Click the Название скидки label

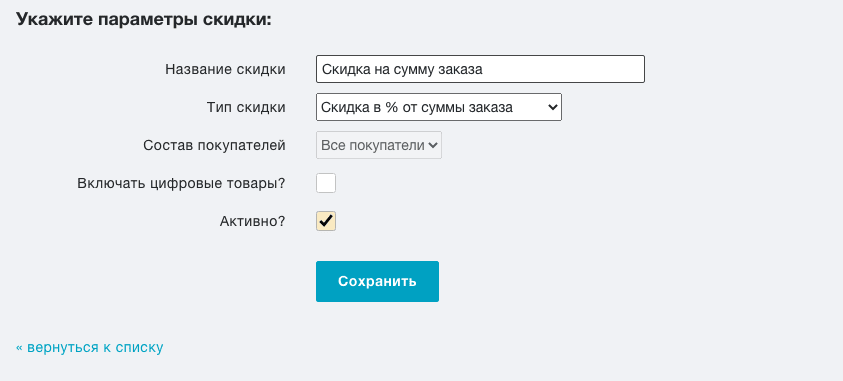pos(225,69)
